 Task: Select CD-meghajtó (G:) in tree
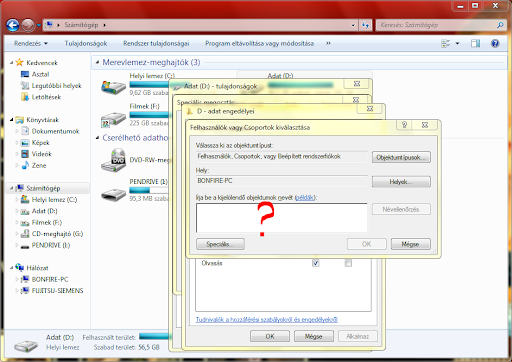coord(57,234)
